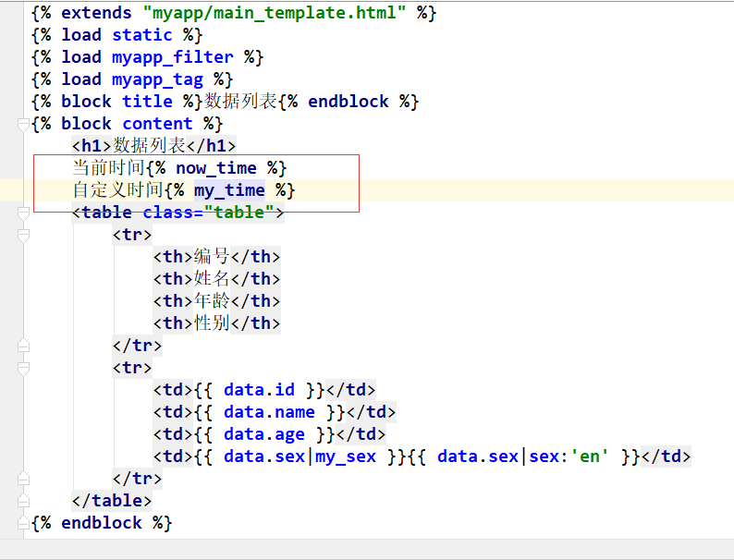The image size is (734, 560).
Task: Click the 性别 table header line
Action: coord(216,323)
